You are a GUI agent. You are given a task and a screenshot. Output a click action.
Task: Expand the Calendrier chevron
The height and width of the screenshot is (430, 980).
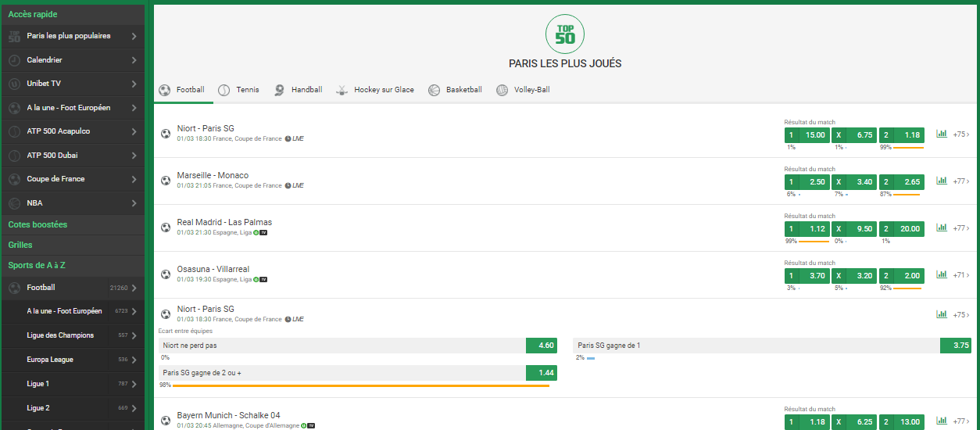pos(134,60)
